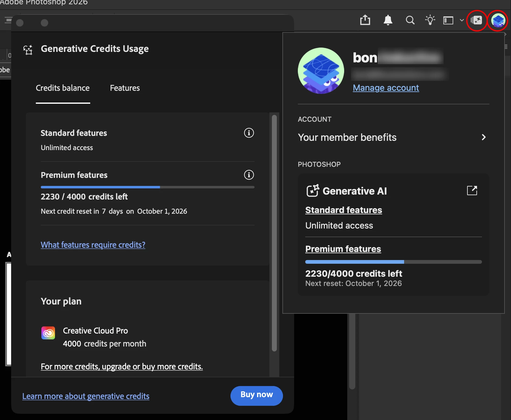Open What features require credits link

93,245
